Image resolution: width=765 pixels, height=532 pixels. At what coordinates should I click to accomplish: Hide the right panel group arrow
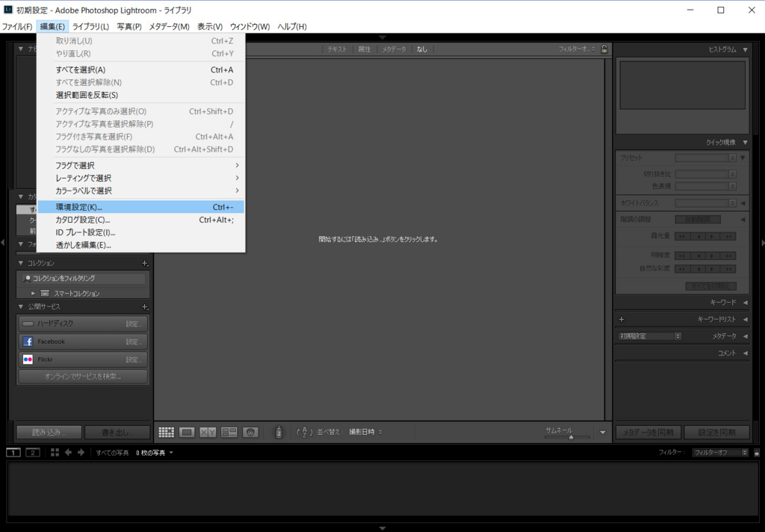tap(762, 242)
